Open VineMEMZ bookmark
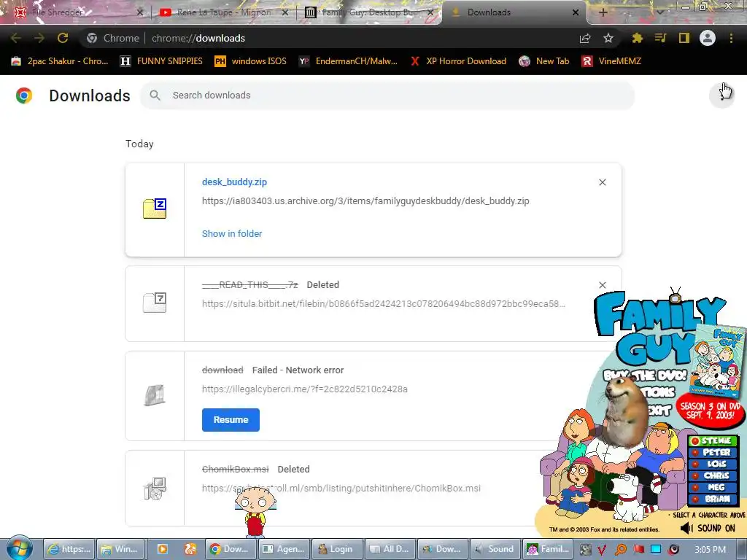This screenshot has width=747, height=560. coord(612,61)
